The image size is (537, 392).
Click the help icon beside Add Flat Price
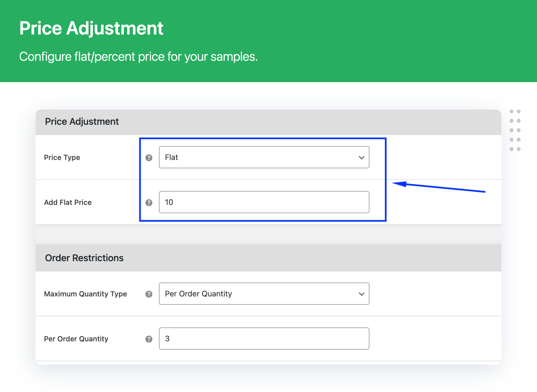tap(149, 203)
